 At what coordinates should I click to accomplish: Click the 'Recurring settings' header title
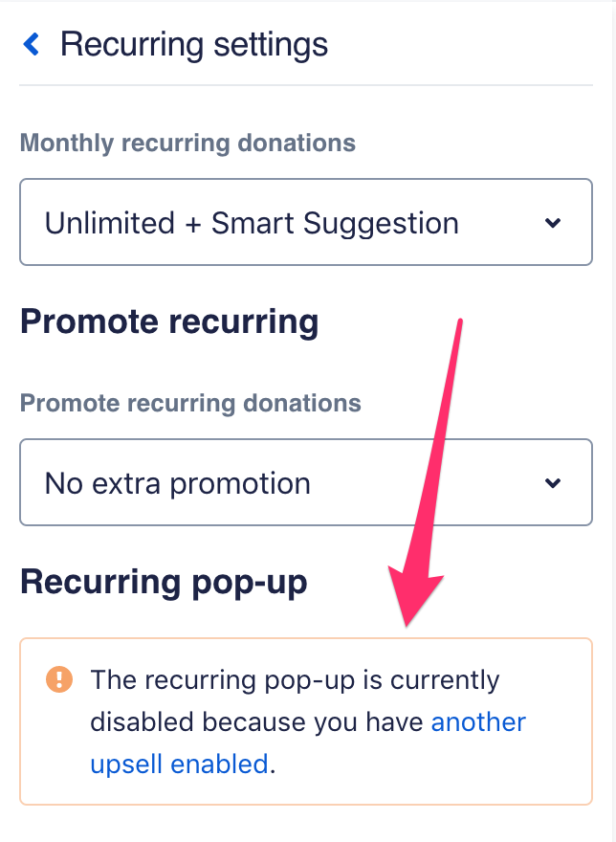(194, 44)
